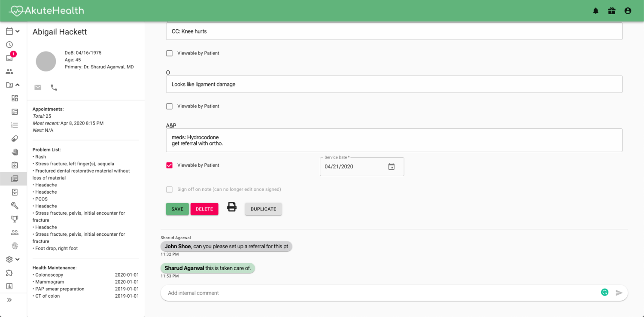Toggle Viewable by Patient under CC field
The image size is (644, 317).
tap(169, 53)
